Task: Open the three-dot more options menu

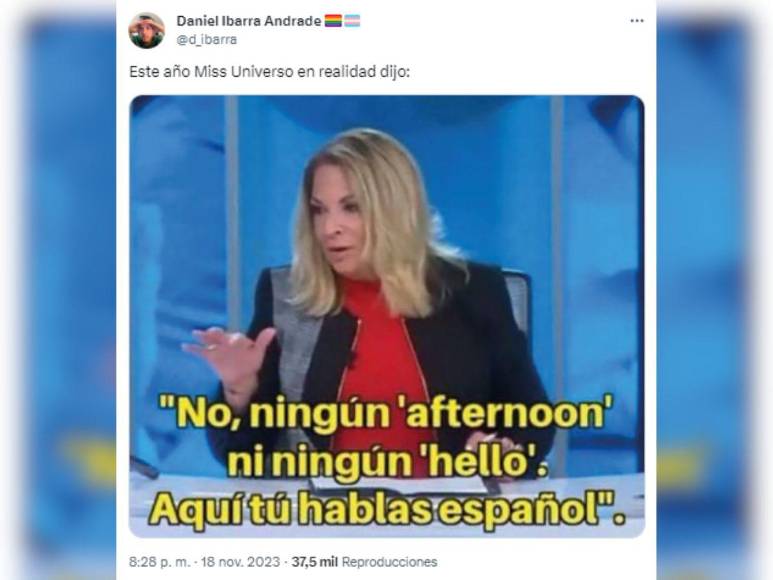Action: click(637, 21)
